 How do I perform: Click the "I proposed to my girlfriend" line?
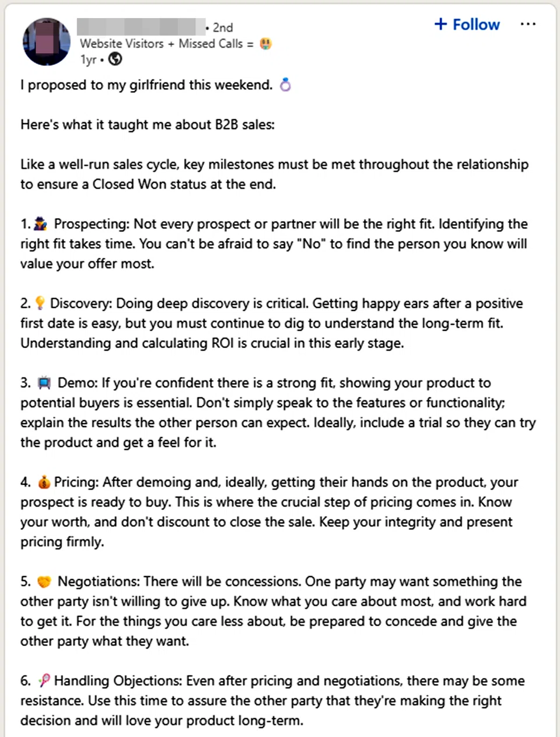146,85
